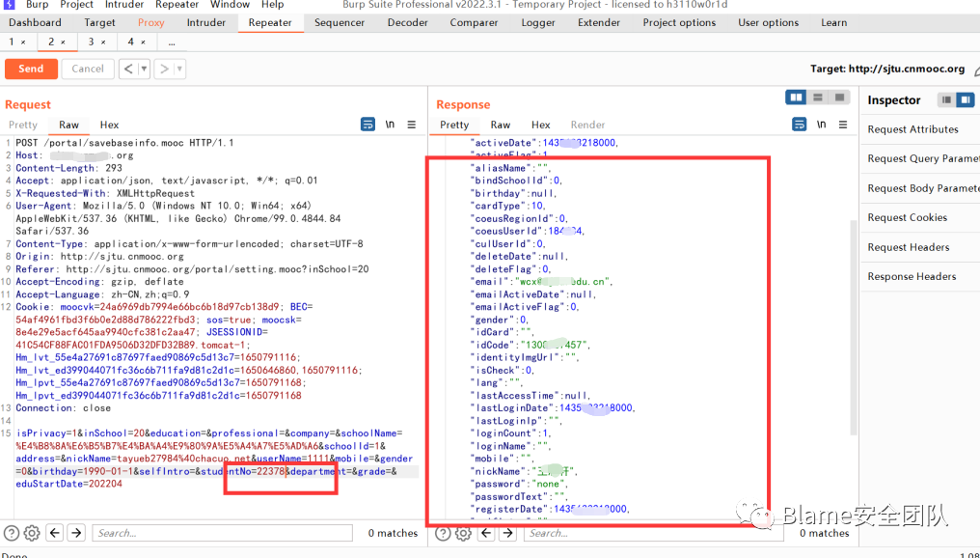Screen dimensions: 980x558
Task: Click the request search input field
Action: click(223, 533)
